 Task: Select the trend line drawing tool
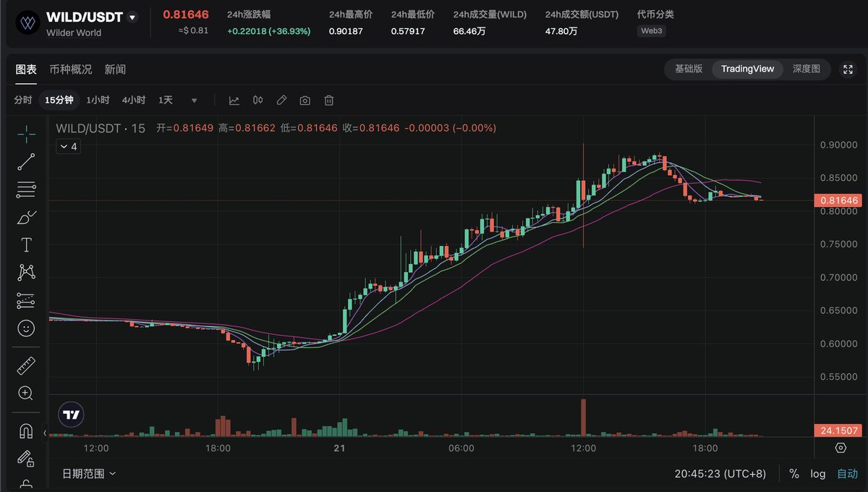tap(26, 162)
